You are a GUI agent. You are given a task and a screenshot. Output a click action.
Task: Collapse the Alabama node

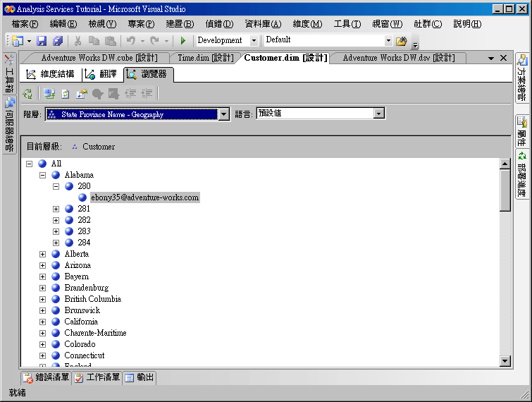point(42,175)
